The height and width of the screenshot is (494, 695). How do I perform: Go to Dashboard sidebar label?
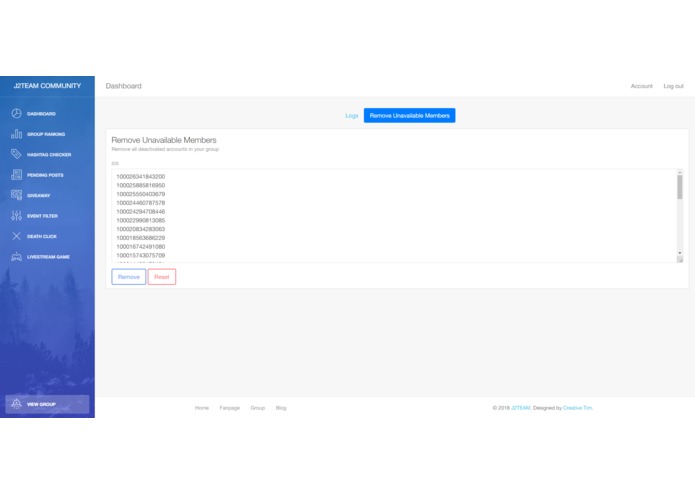(41, 114)
